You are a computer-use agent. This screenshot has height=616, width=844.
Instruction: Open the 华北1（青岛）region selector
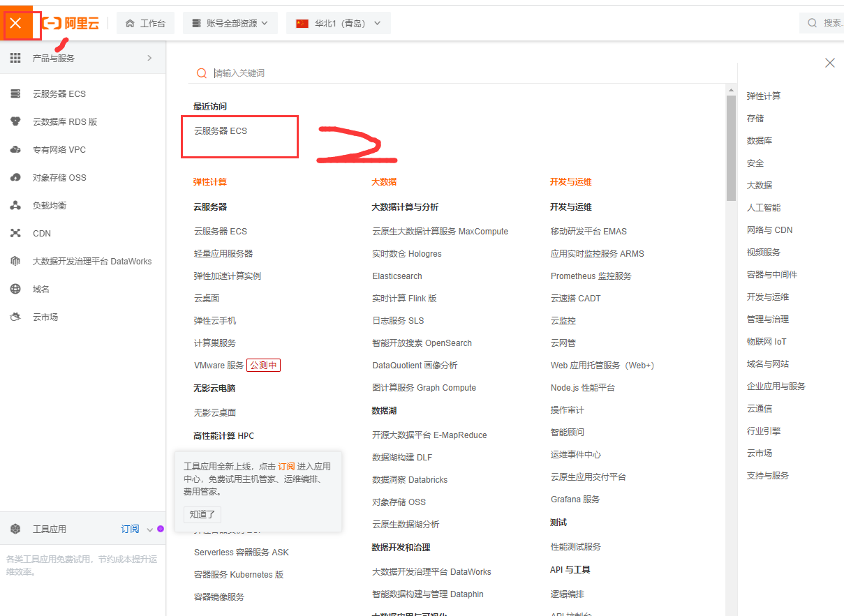[339, 23]
